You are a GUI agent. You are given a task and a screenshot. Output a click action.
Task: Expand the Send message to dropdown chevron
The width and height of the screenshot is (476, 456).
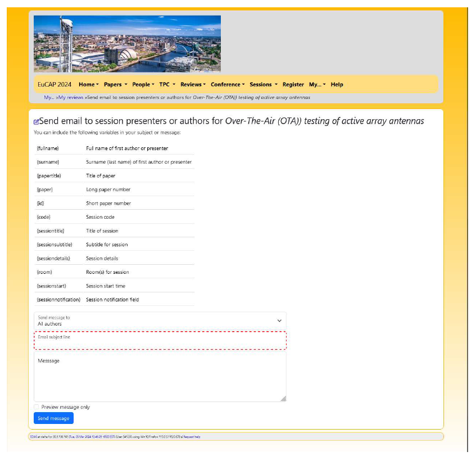tap(279, 320)
